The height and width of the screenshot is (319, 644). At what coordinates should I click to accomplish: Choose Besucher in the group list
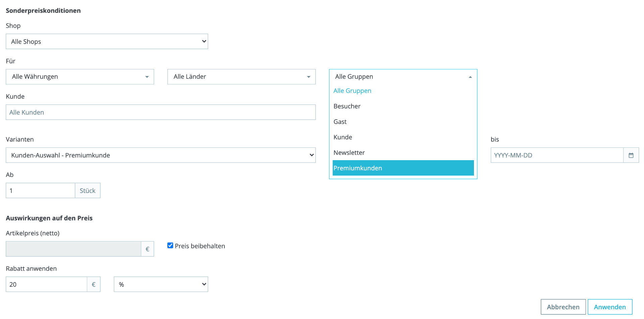coord(403,106)
